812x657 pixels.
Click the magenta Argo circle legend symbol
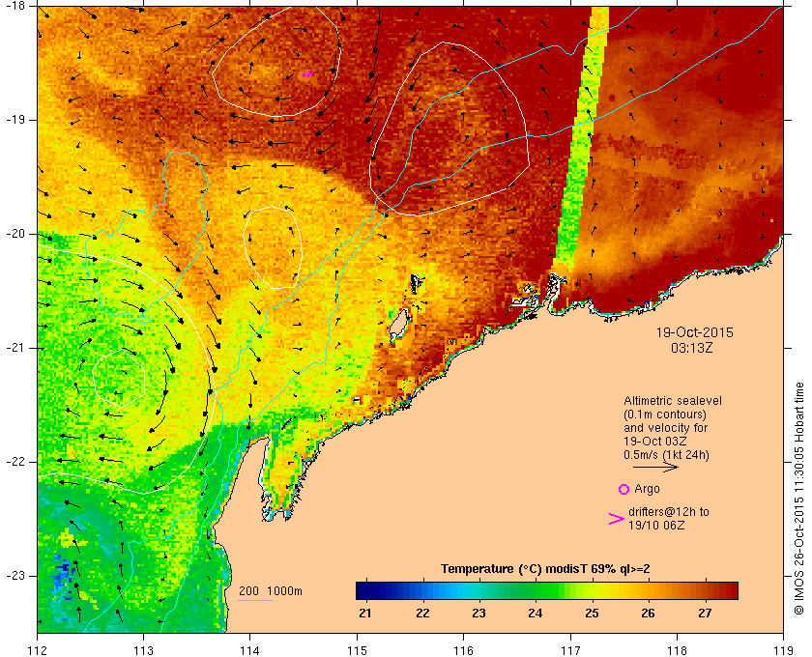click(x=623, y=489)
